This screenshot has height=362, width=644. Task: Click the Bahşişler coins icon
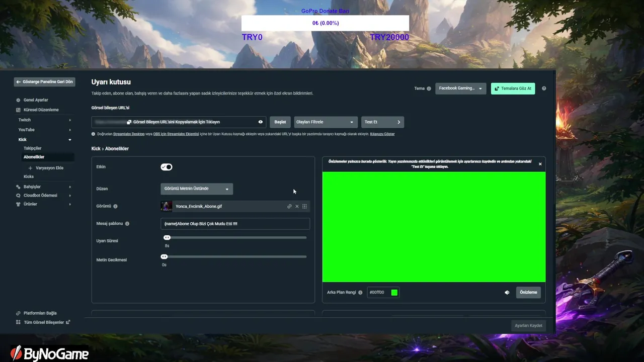pos(18,187)
